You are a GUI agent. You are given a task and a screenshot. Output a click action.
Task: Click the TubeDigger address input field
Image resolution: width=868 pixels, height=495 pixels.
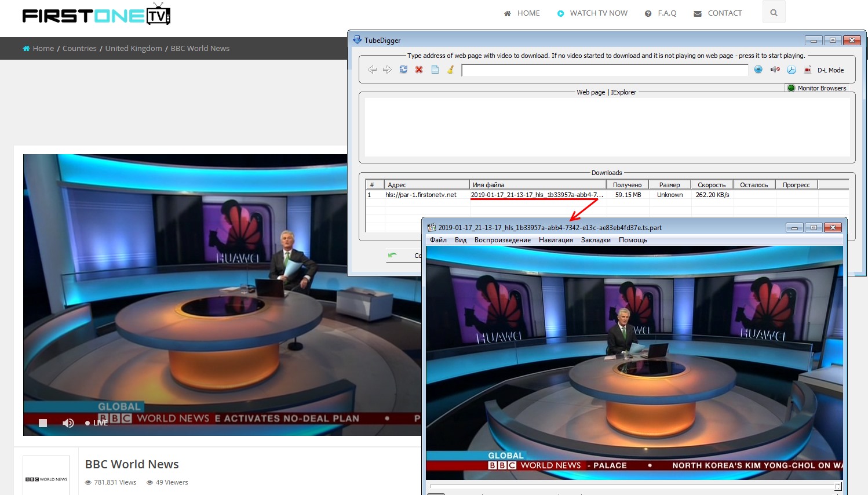pos(605,70)
